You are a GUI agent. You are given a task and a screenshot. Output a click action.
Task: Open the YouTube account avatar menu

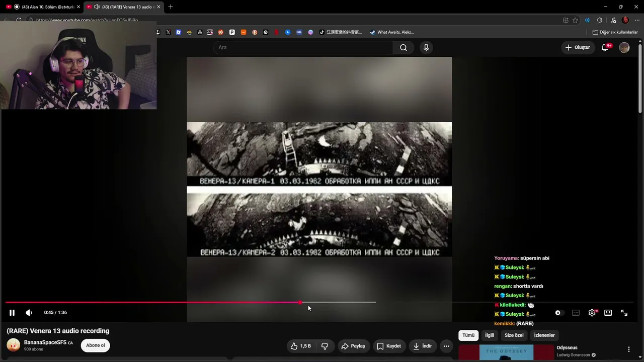tap(624, 47)
